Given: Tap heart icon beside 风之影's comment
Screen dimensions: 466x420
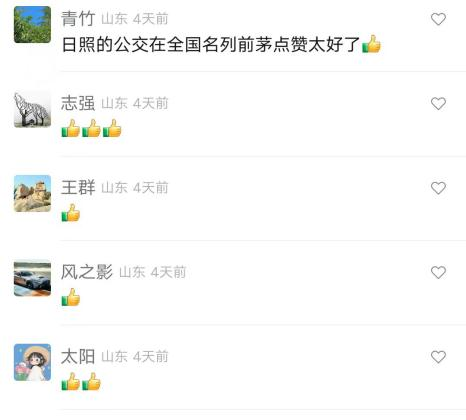Looking at the screenshot, I should coord(438,272).
